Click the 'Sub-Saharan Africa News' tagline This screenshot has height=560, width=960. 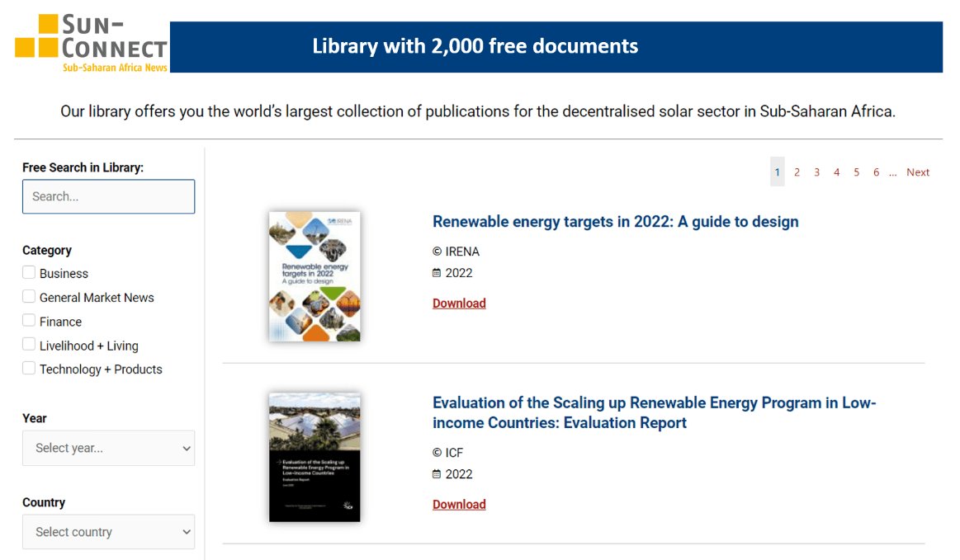pos(115,68)
